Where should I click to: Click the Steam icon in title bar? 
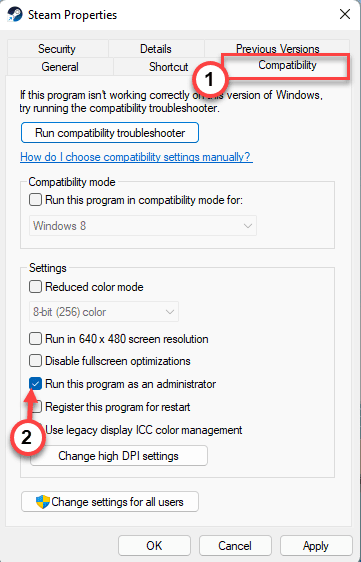tap(15, 15)
